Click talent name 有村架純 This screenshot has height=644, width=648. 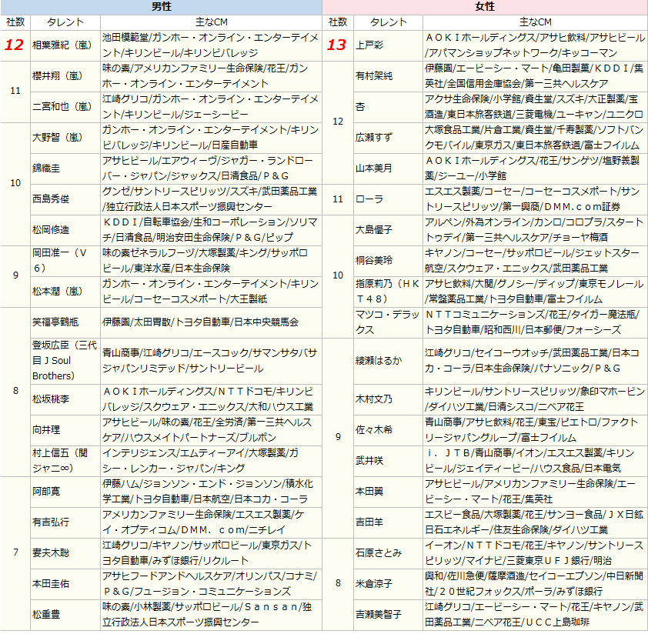tap(374, 76)
